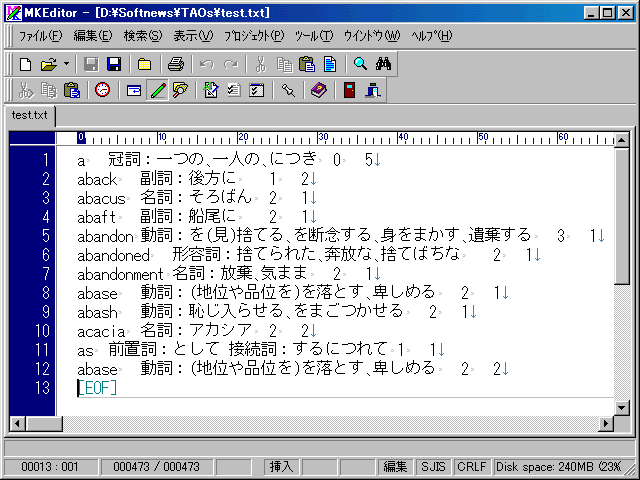The image size is (640, 480).
Task: Print the document with the printer icon
Action: (176, 64)
